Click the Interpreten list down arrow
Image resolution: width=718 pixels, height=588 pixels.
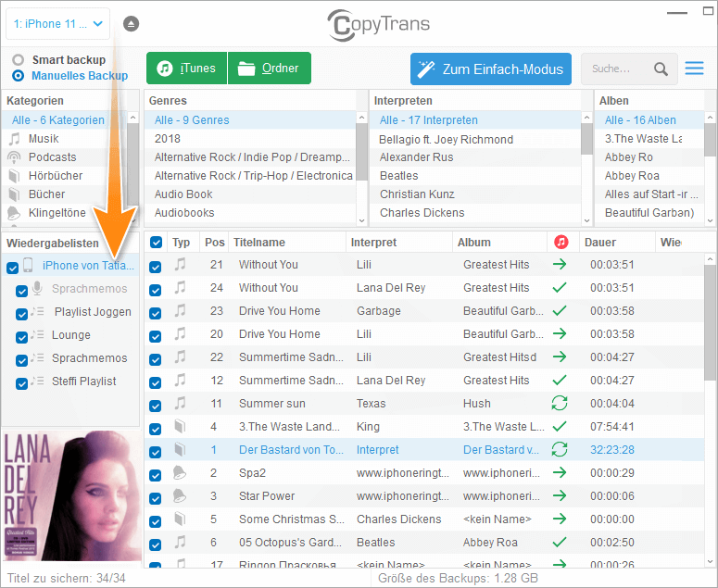(587, 220)
